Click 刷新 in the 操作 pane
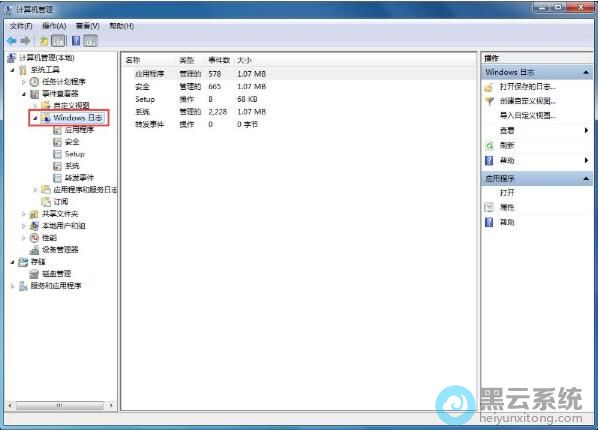The width and height of the screenshot is (598, 430). tap(507, 145)
